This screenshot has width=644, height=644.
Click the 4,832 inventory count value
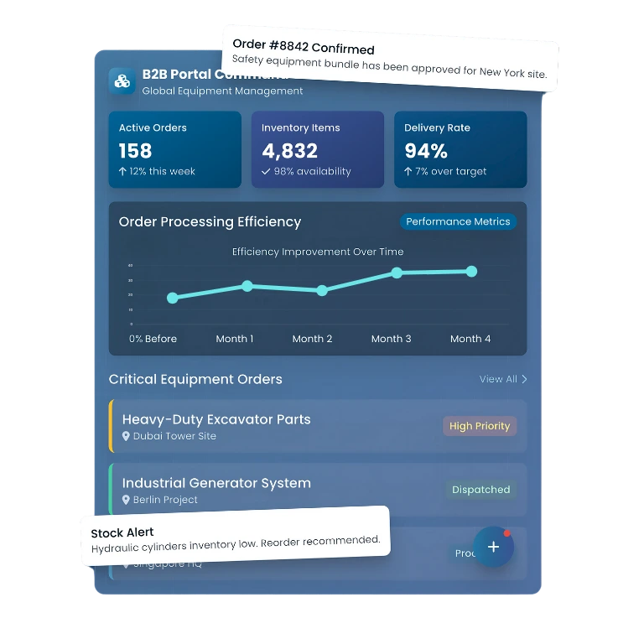[290, 151]
